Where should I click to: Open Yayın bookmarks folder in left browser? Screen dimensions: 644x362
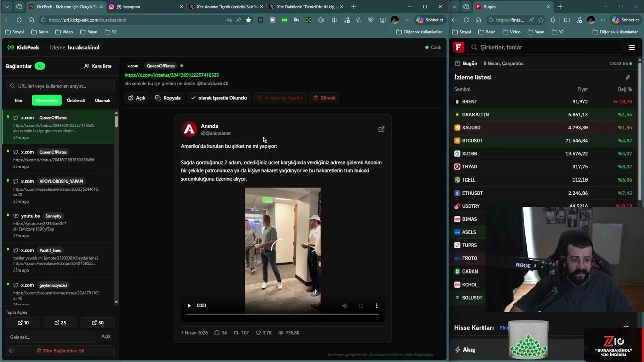89,32
